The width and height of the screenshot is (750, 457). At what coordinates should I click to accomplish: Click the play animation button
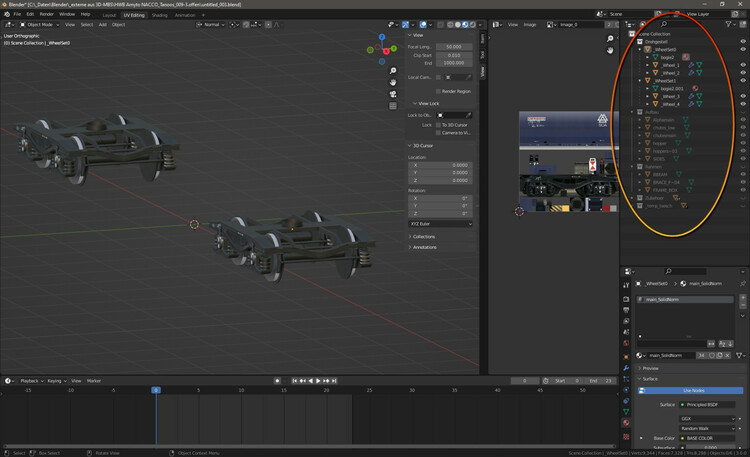[x=318, y=381]
